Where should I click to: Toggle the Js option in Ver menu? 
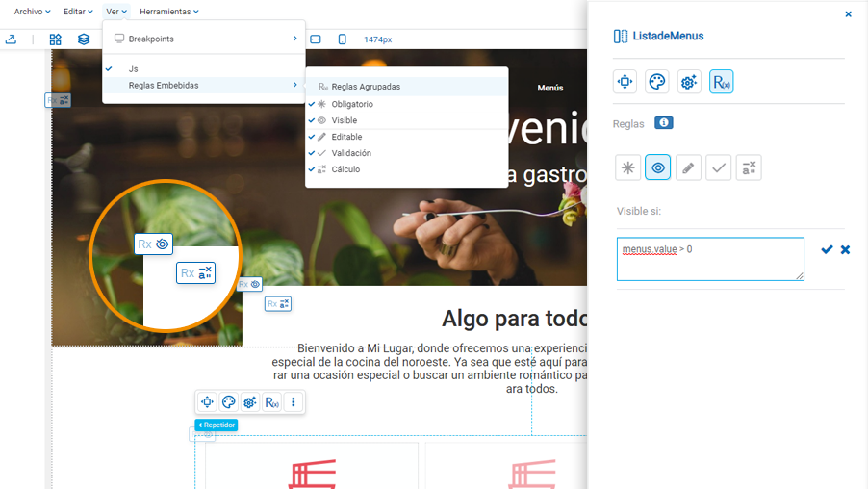pos(204,69)
